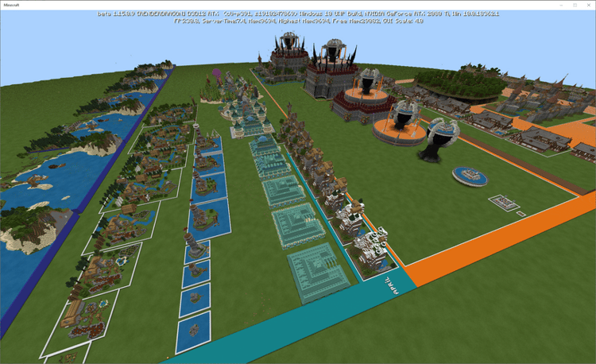Select the largest teal stepped pyramid base
Image resolution: width=596 pixels, height=364 pixels.
pos(318,273)
